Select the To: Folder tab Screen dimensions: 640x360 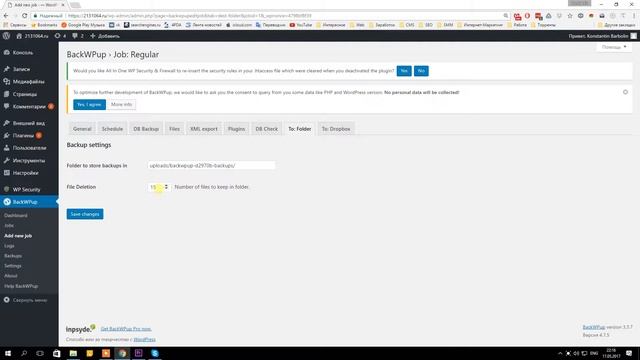click(300, 129)
